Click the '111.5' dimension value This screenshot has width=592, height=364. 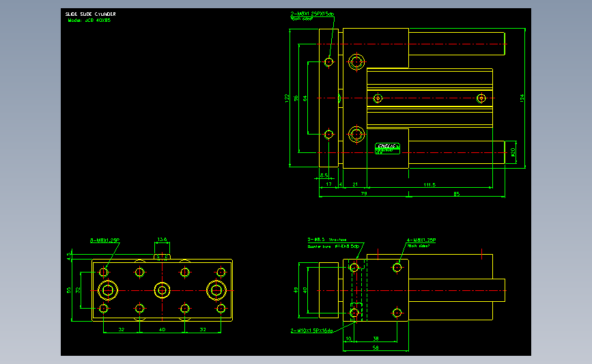pos(429,184)
